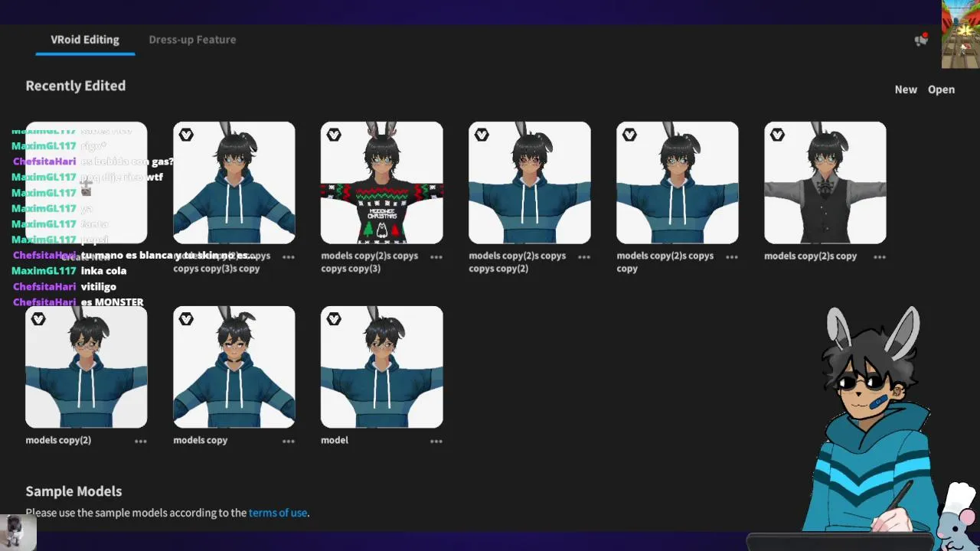Click 'models copy' name label
980x551 pixels.
(201, 440)
